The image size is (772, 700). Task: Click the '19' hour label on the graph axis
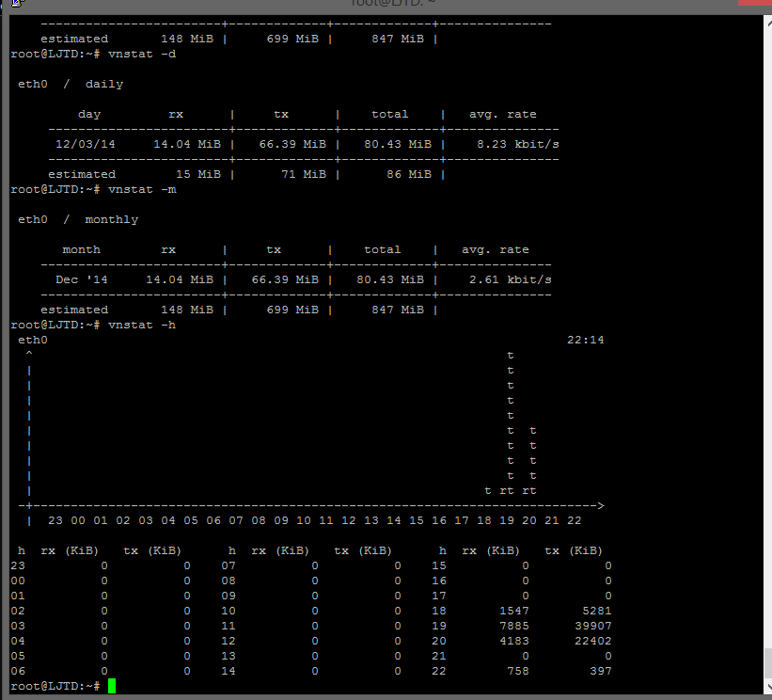pos(507,520)
